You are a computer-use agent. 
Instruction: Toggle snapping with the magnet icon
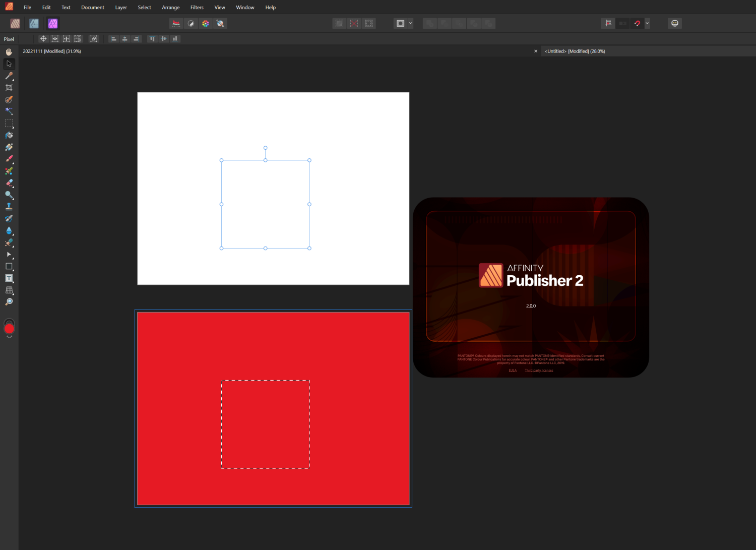coord(637,23)
